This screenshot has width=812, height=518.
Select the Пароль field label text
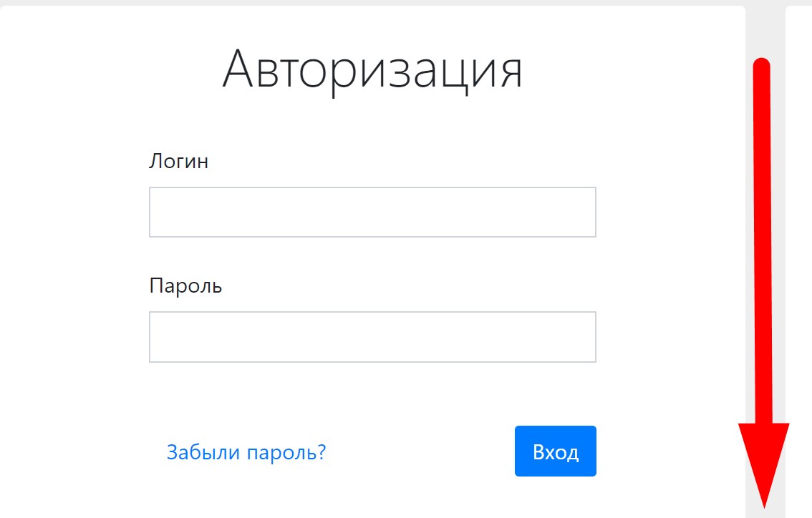coord(185,285)
